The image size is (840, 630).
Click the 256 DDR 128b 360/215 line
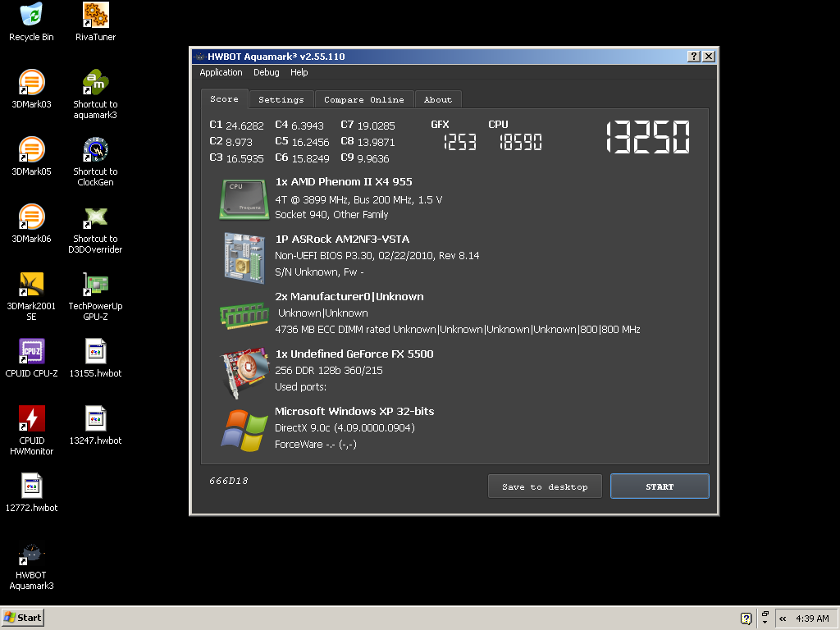coord(329,370)
